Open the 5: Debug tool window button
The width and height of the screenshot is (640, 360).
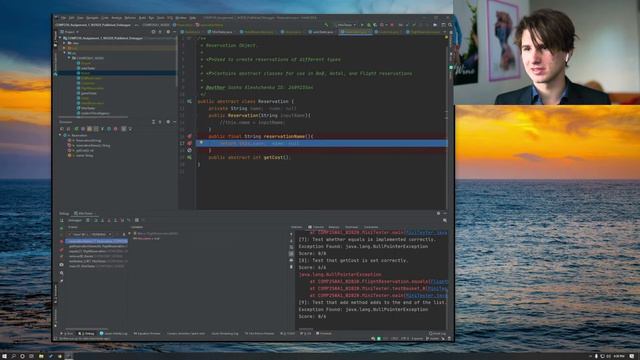pos(87,333)
